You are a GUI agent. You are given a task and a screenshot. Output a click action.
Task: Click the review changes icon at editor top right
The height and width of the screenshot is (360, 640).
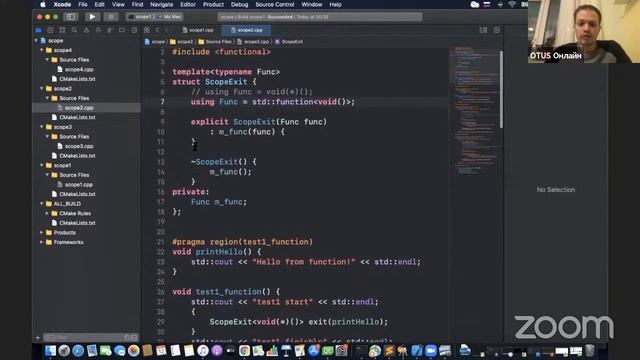point(483,30)
